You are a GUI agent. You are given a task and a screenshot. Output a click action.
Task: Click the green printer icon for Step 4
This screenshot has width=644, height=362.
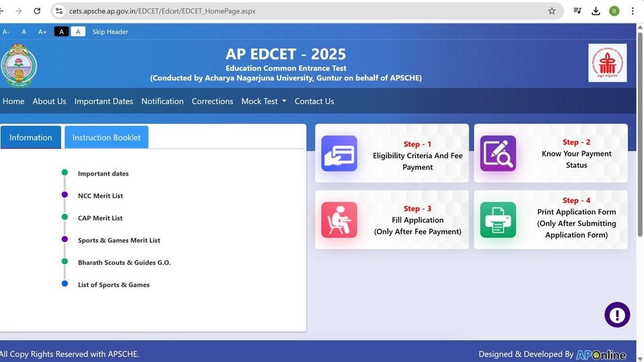(x=498, y=220)
